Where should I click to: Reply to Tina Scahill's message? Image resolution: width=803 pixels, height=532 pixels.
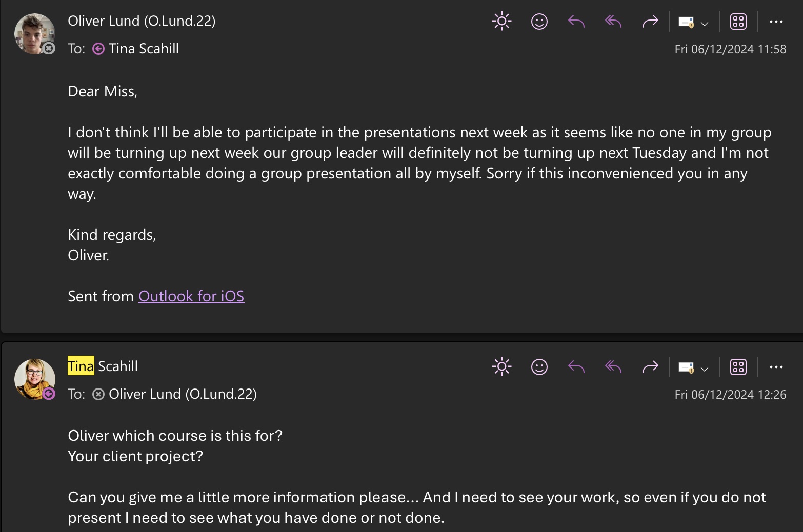tap(576, 367)
